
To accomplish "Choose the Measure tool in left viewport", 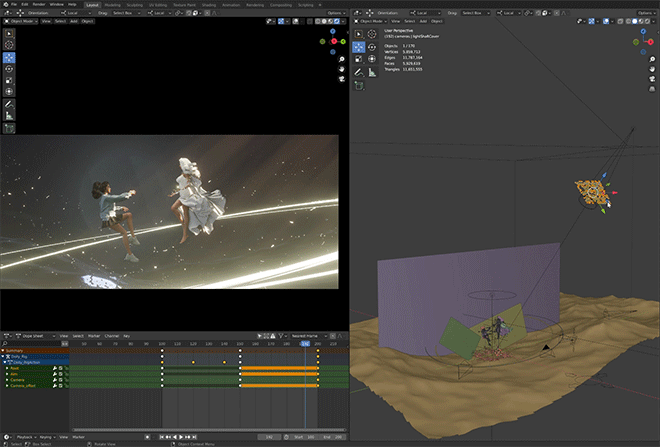I will (x=9, y=115).
